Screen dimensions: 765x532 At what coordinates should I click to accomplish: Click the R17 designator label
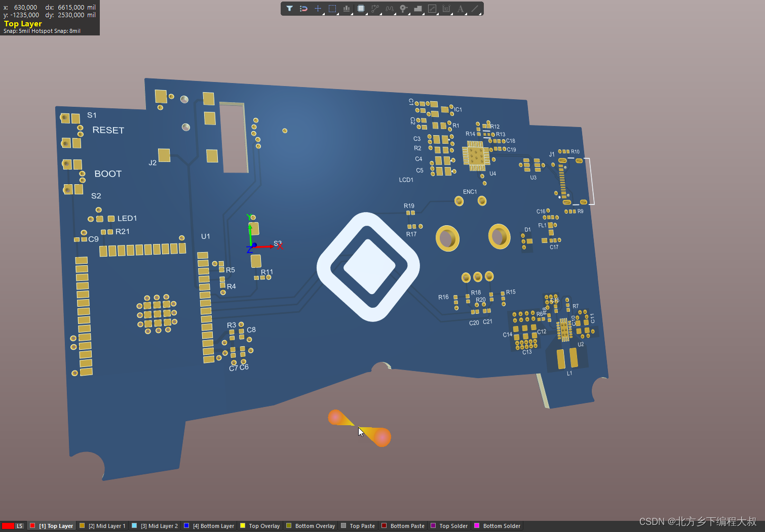coord(411,234)
